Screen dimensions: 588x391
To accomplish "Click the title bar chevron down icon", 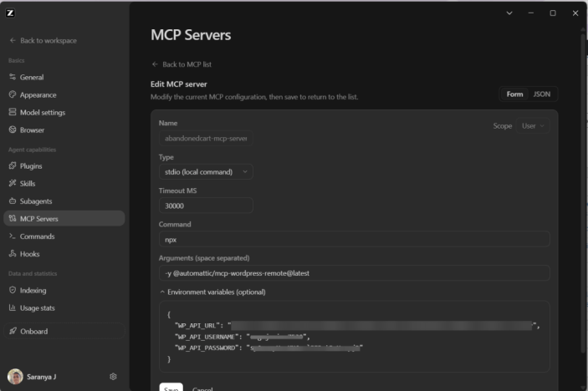I will point(509,13).
